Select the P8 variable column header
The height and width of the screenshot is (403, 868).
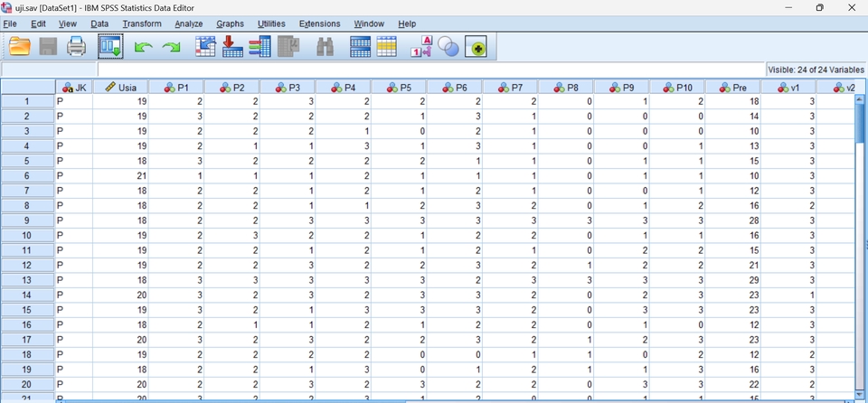click(x=566, y=88)
